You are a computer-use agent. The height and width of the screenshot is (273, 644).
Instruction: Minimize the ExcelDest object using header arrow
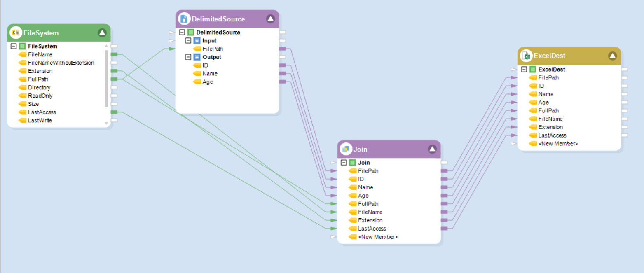(x=612, y=56)
